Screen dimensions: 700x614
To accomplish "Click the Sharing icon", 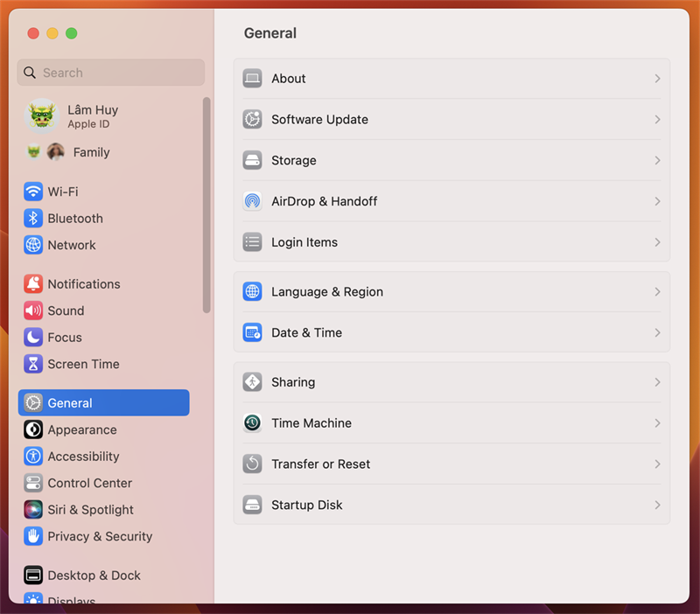I will click(252, 382).
